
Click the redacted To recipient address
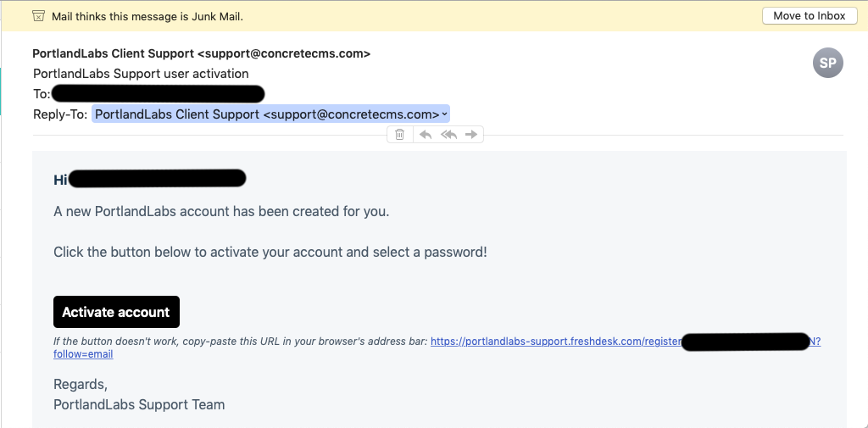158,94
